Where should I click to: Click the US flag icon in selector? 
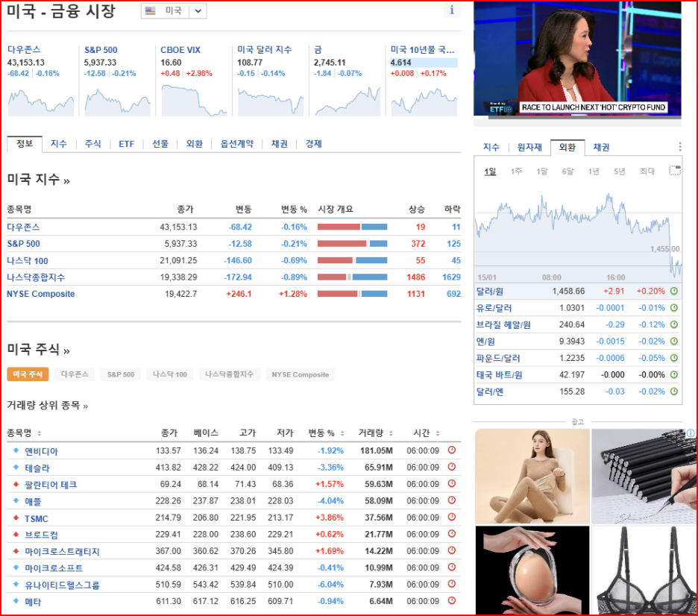[x=151, y=11]
